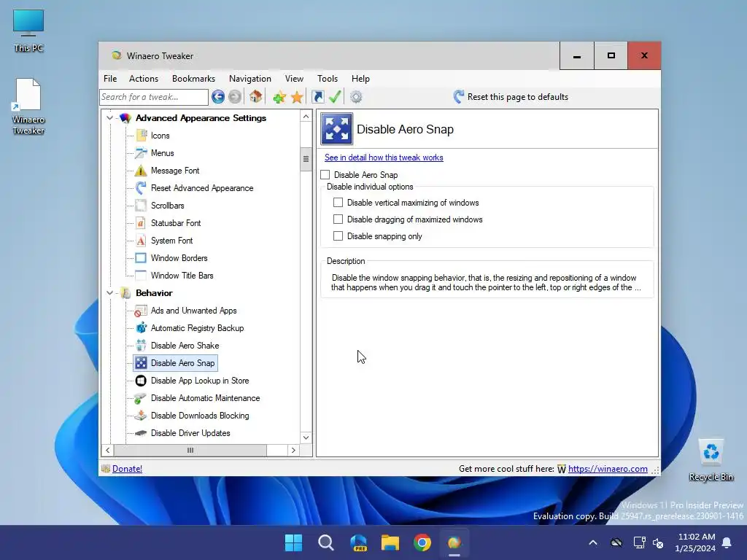Viewport: 747px width, 560px height.
Task: Open the Tools menu
Action: point(328,79)
